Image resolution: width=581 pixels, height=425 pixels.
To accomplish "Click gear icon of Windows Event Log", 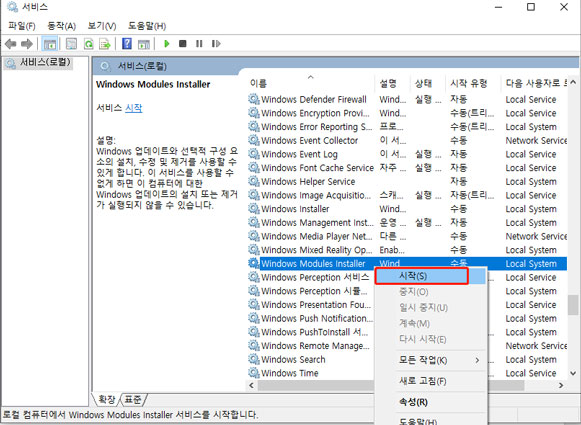I will 254,154.
